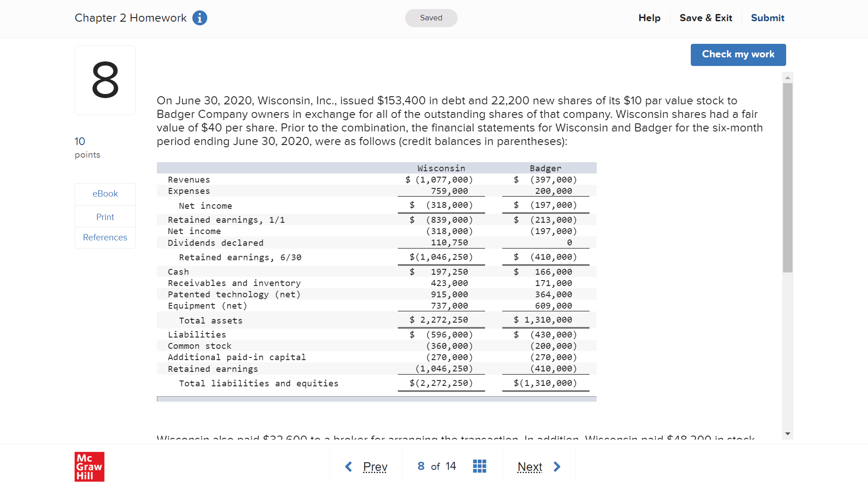This screenshot has width=868, height=488.
Task: Click the scrollbar up arrow
Action: point(788,77)
